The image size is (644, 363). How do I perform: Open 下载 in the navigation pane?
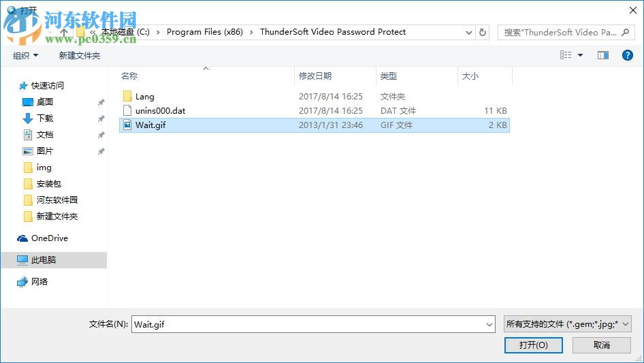(45, 119)
